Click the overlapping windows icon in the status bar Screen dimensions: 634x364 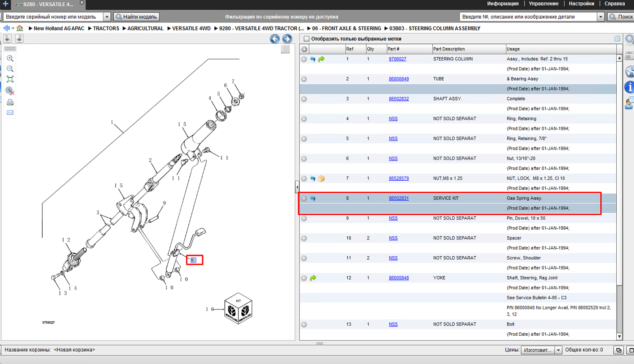tap(619, 350)
